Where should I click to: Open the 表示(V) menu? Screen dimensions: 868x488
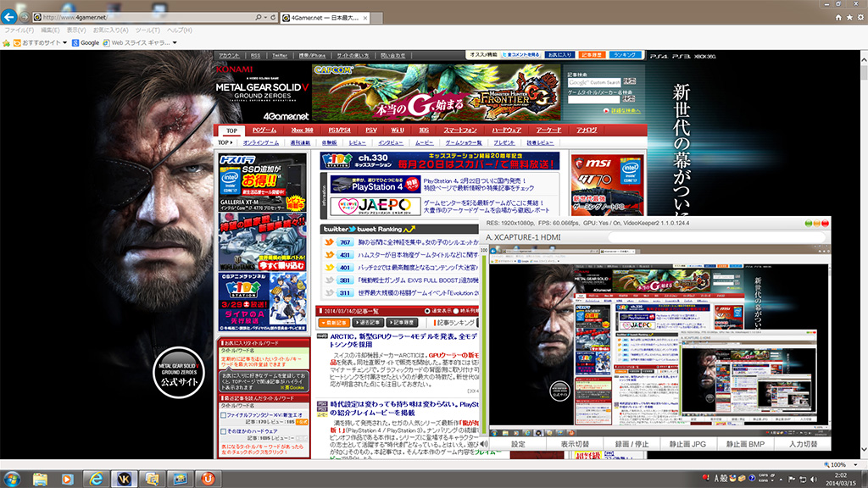point(76,30)
